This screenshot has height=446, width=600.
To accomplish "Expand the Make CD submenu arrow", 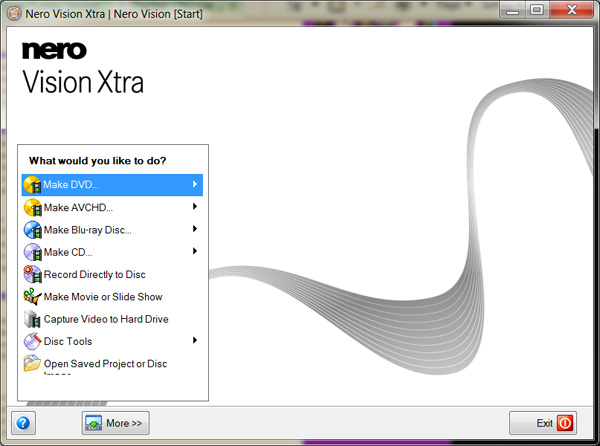I will click(195, 251).
